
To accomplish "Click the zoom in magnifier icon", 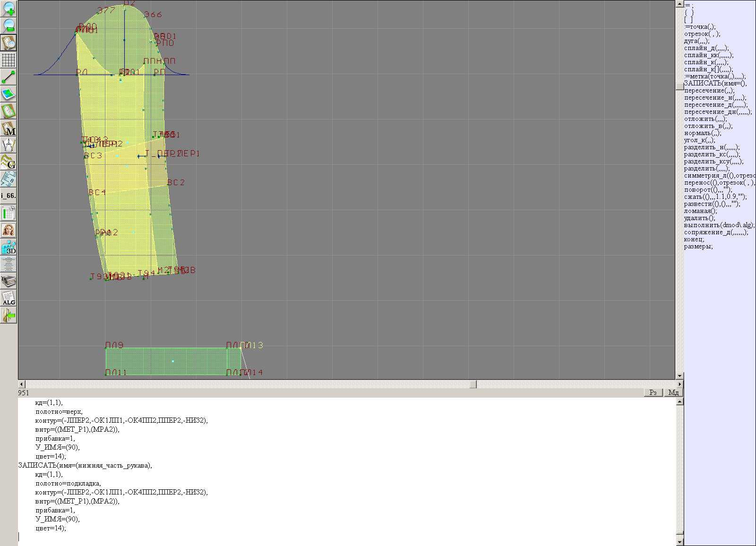I will [x=9, y=9].
